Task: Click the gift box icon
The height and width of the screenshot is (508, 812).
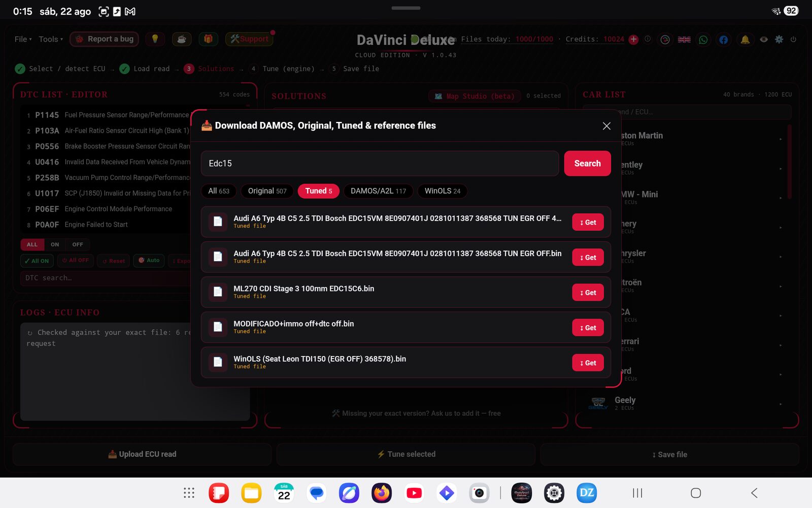Action: [x=208, y=39]
